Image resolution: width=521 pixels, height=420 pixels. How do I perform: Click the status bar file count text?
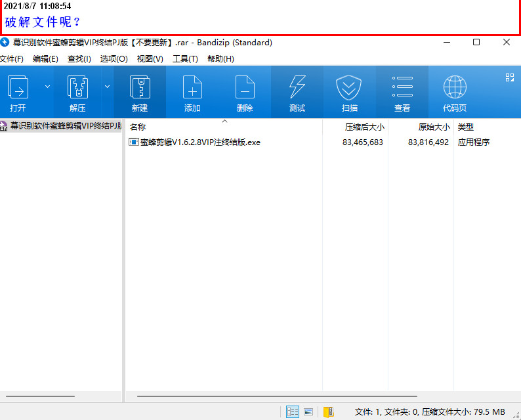coord(430,412)
